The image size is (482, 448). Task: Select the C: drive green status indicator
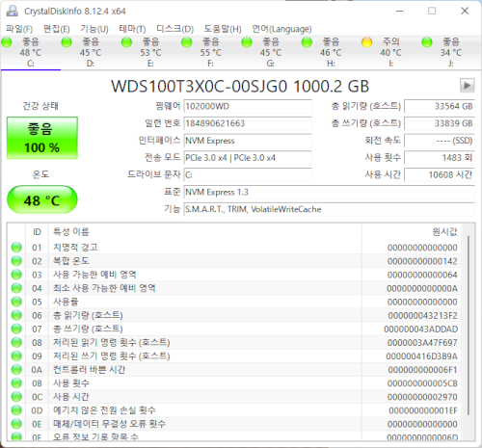(x=7, y=42)
